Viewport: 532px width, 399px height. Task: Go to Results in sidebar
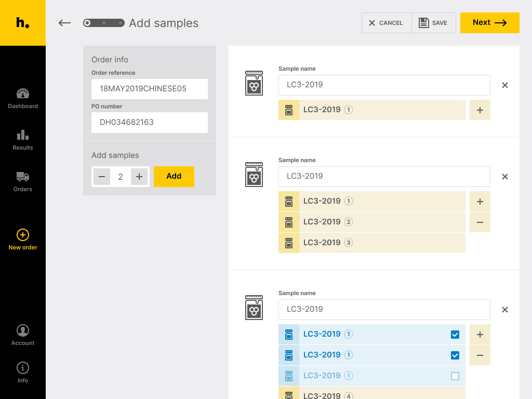[23, 140]
